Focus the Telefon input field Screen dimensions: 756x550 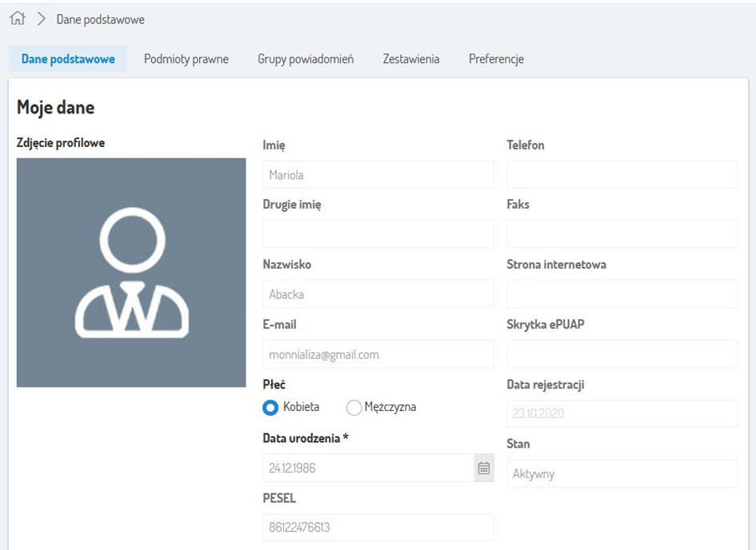click(x=622, y=174)
